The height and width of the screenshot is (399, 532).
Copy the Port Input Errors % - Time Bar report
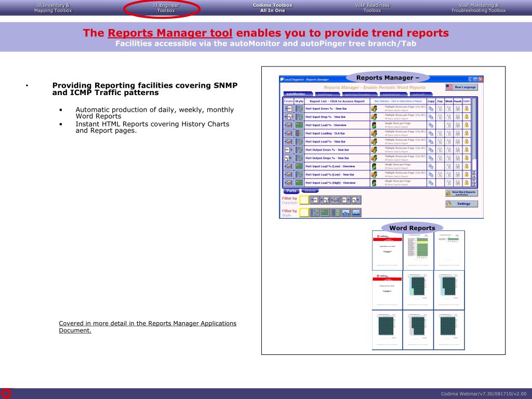[x=431, y=109]
